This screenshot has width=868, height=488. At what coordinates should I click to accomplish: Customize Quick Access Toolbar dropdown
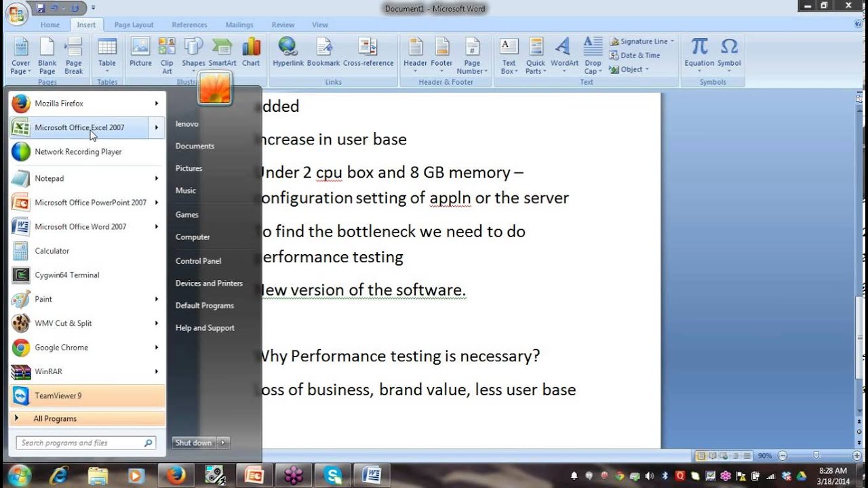(93, 8)
